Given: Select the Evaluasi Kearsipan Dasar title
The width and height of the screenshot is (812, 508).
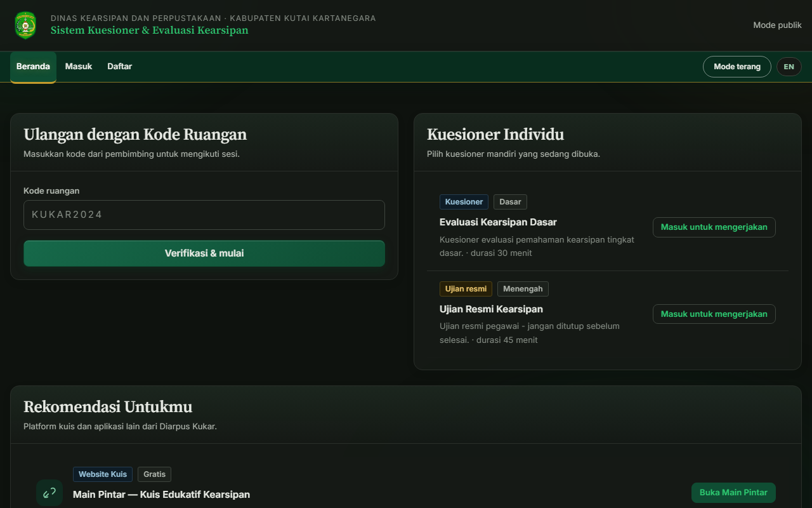Looking at the screenshot, I should coord(498,222).
